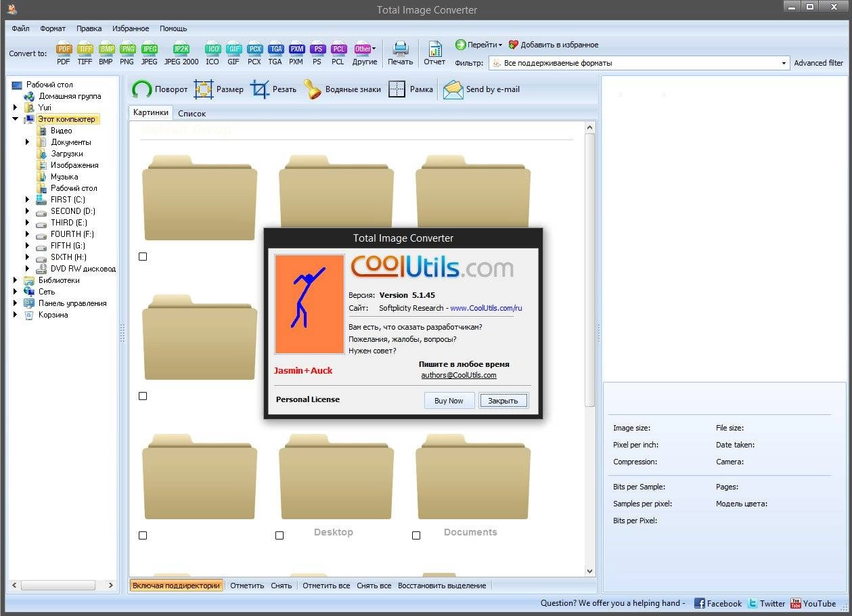Expand the Сеть node

point(16,292)
